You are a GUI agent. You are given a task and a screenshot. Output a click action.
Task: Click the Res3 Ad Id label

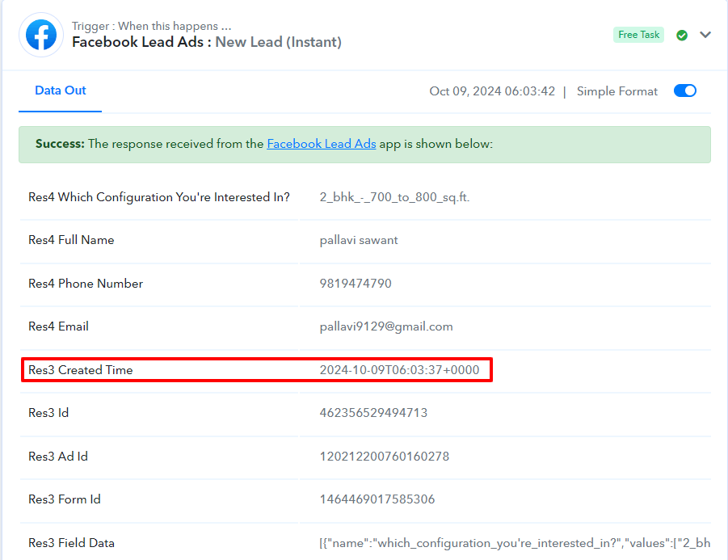tap(58, 457)
